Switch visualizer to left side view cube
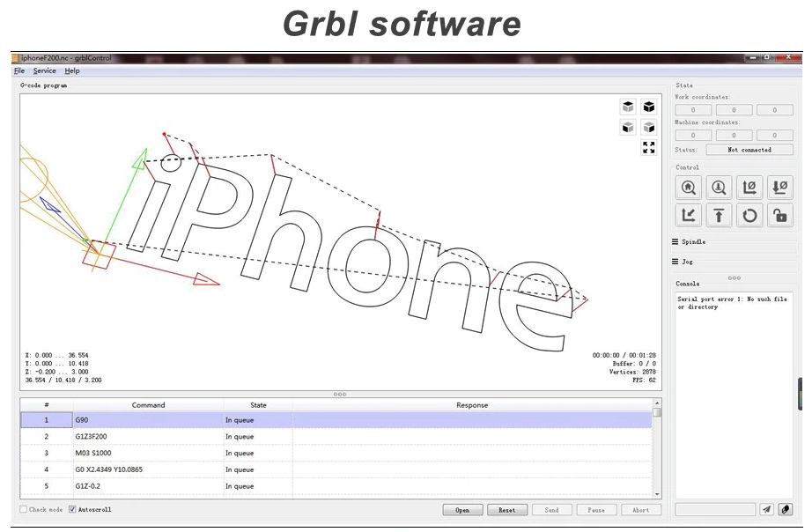 click(x=649, y=127)
